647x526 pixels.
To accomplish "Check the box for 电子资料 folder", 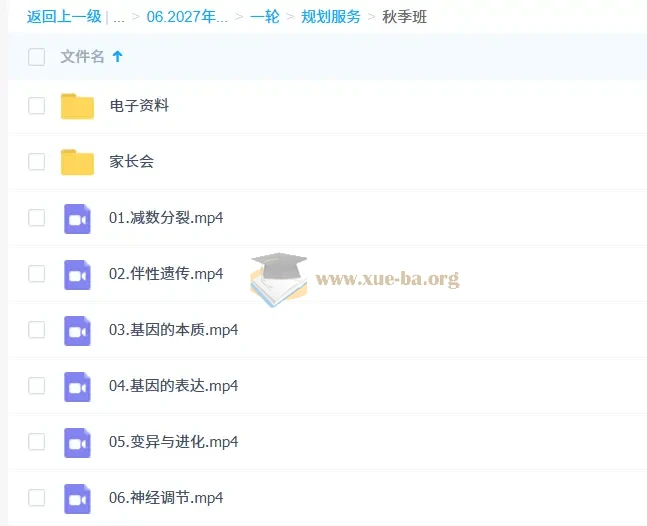I will pos(36,106).
